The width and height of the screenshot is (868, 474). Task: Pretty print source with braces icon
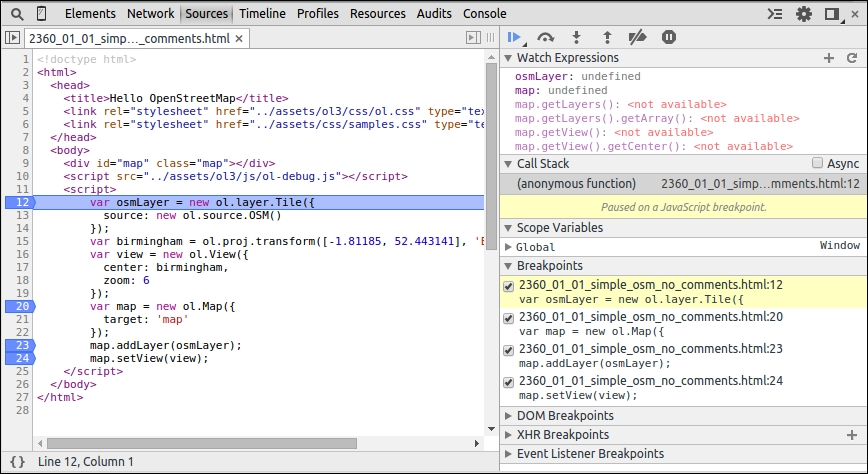17,461
